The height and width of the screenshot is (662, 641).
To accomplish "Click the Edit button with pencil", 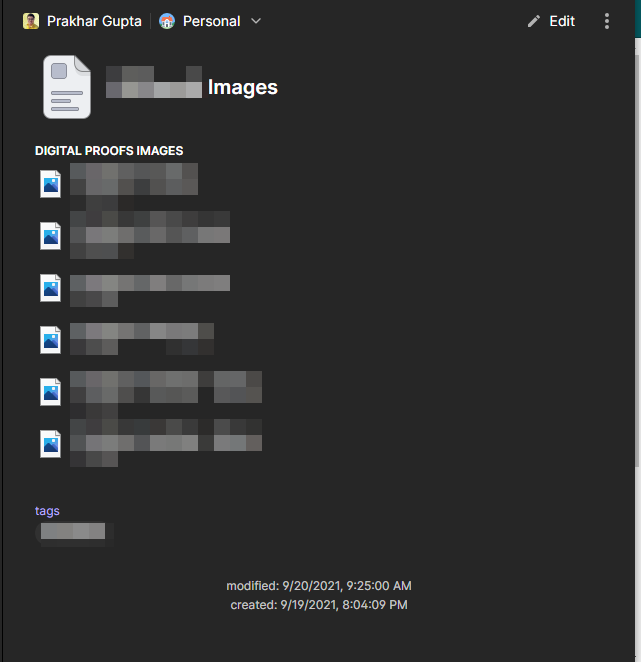I will coord(551,21).
